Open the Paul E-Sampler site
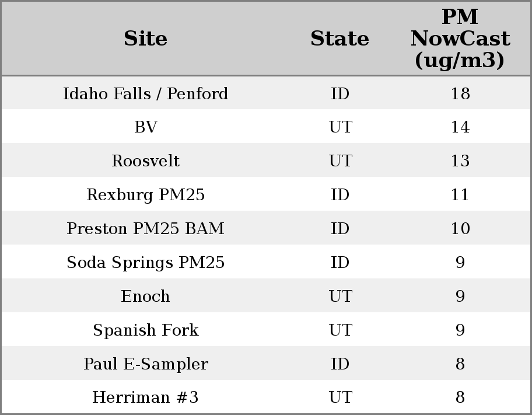Screen dimensions: 532x415 (145, 364)
